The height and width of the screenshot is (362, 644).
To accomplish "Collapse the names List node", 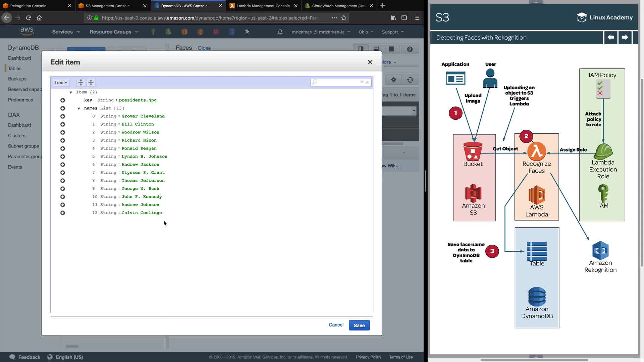I will [79, 108].
